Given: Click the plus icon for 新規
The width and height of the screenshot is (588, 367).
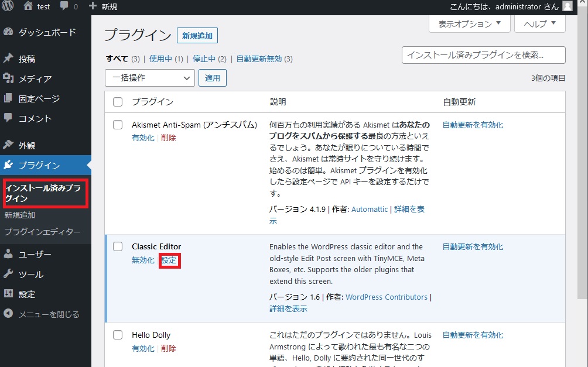Looking at the screenshot, I should 93,6.
